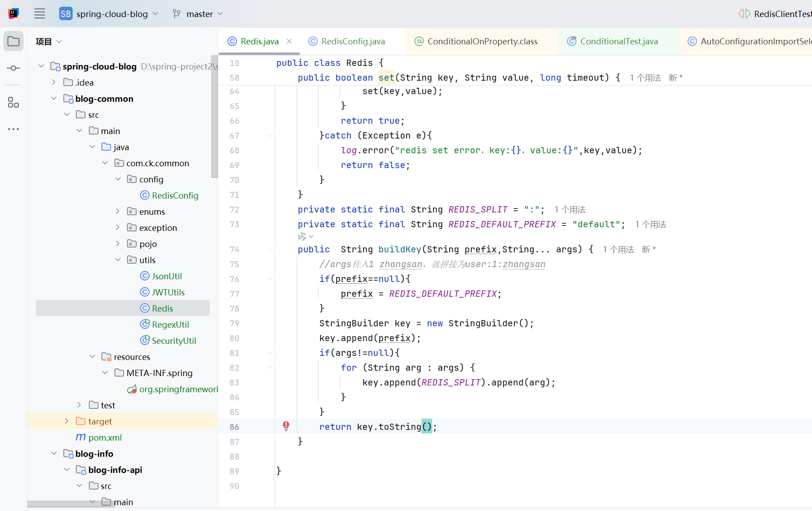Click the run configuration icon beside RedisClientTest
This screenshot has width=812, height=511.
[744, 14]
